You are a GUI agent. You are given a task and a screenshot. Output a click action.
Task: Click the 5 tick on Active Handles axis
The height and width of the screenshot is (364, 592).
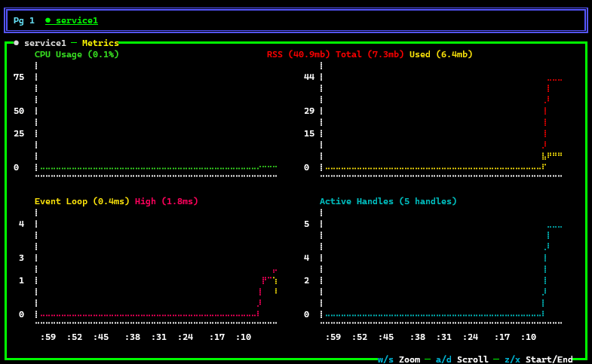pyautogui.click(x=307, y=224)
